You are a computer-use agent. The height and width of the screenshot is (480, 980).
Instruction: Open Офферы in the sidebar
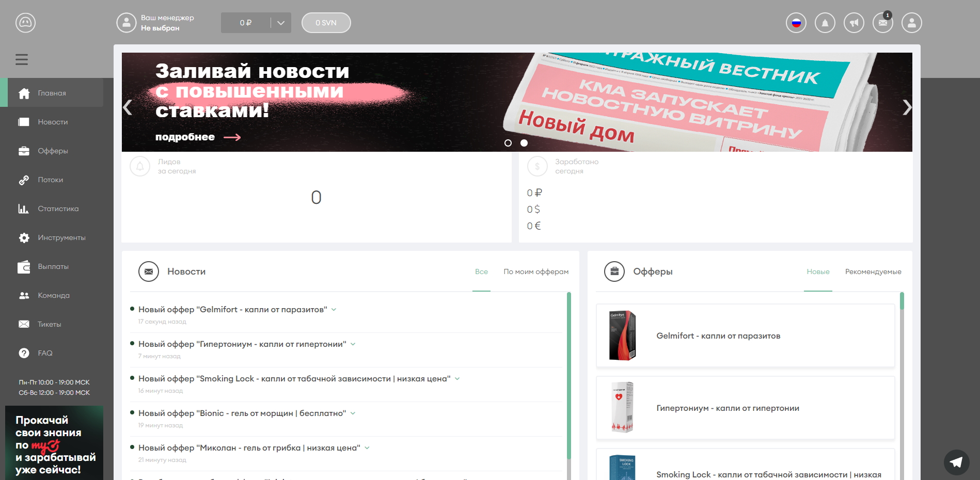click(x=52, y=151)
